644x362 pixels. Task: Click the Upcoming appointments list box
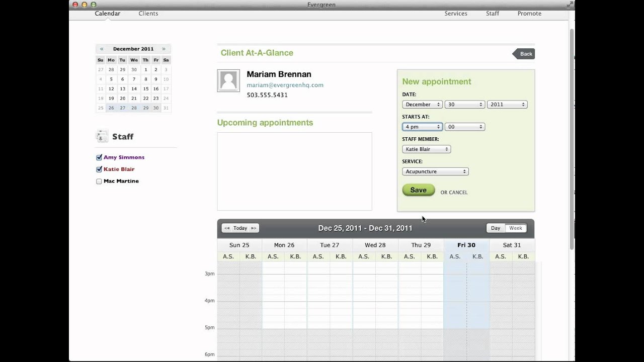294,171
